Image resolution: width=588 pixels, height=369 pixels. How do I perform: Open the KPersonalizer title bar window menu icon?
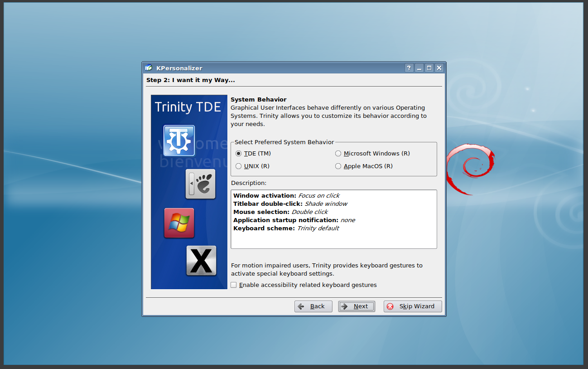[x=149, y=68]
